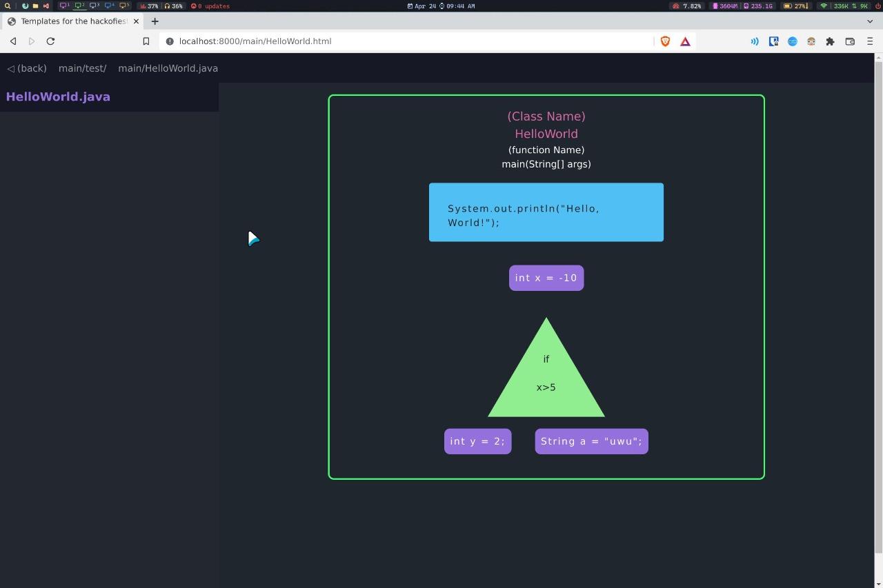This screenshot has height=588, width=883.
Task: Expand the tab search chevron
Action: tap(870, 21)
